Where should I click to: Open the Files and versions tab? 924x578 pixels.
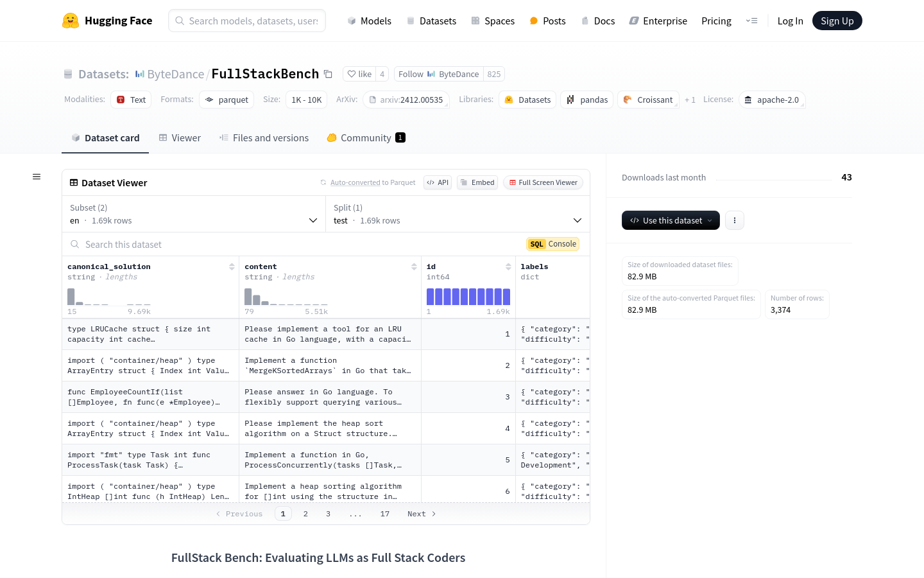pos(264,137)
